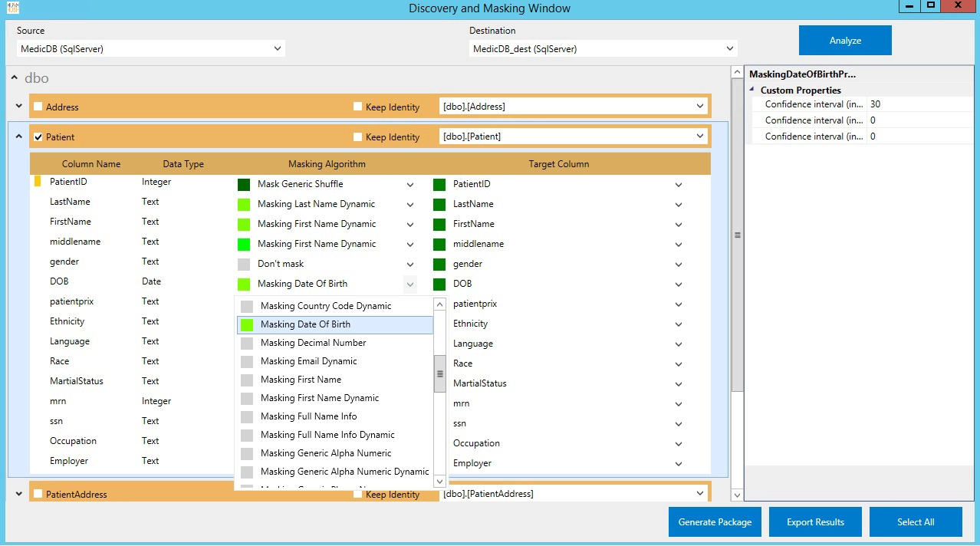This screenshot has width=980, height=546.
Task: Expand the Address table row
Action: point(19,107)
